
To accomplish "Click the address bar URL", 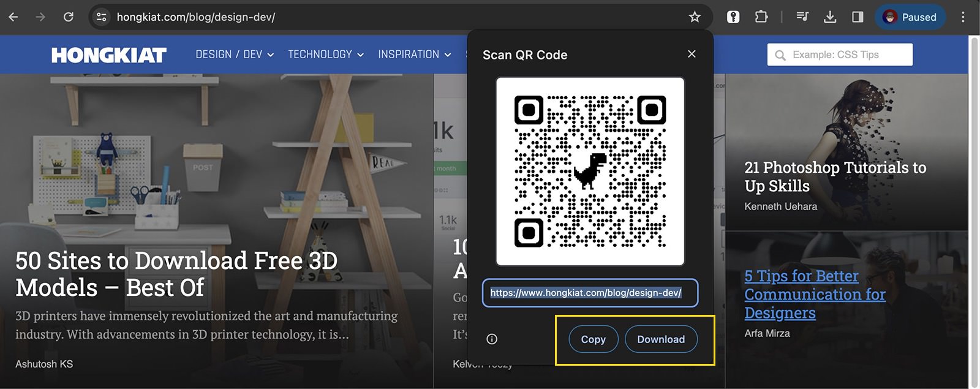I will (x=196, y=17).
